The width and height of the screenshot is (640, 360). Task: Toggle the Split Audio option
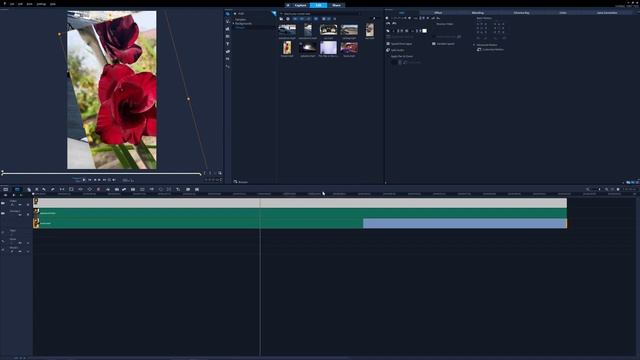[x=396, y=50]
